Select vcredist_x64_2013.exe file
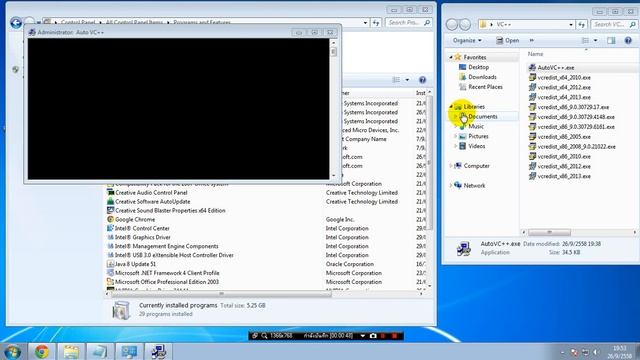 [560, 97]
